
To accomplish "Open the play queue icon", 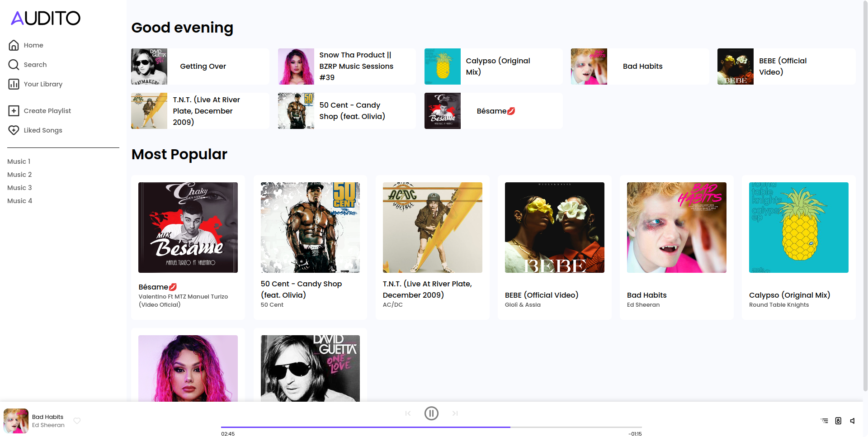I will (825, 421).
